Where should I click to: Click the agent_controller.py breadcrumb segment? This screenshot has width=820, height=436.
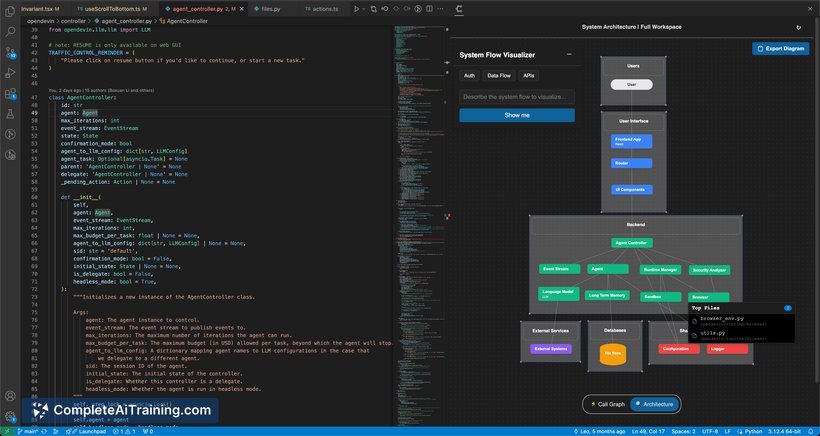point(123,21)
